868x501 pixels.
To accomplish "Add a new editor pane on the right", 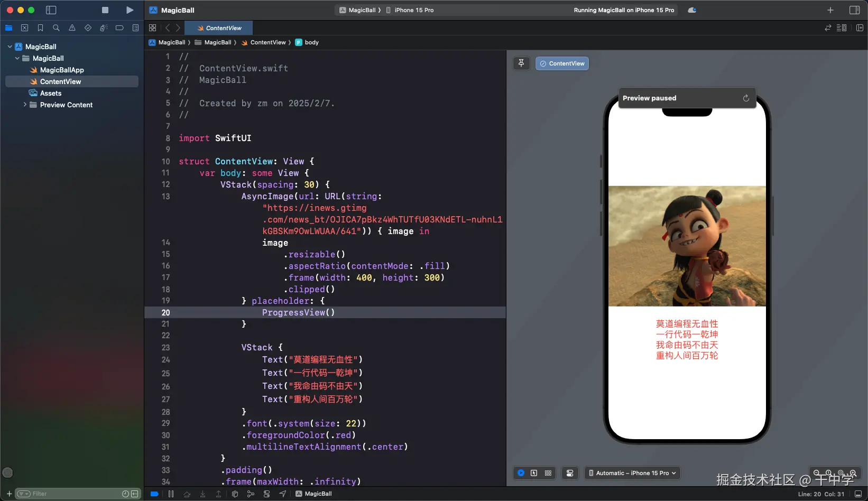I will (860, 28).
